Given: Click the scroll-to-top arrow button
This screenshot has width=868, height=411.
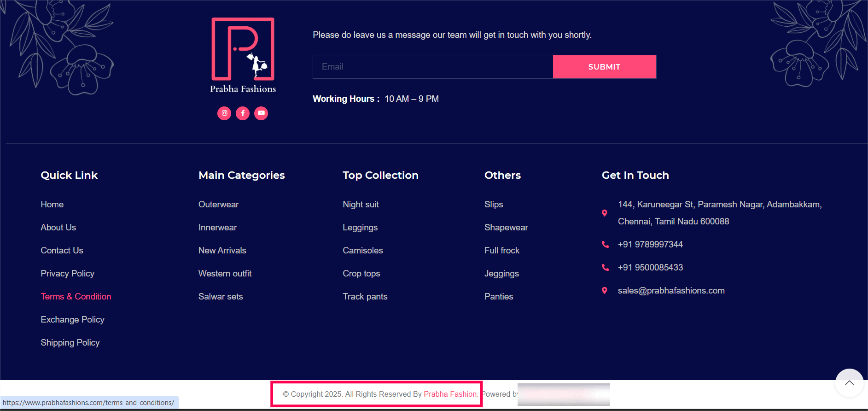Looking at the screenshot, I should [x=850, y=383].
